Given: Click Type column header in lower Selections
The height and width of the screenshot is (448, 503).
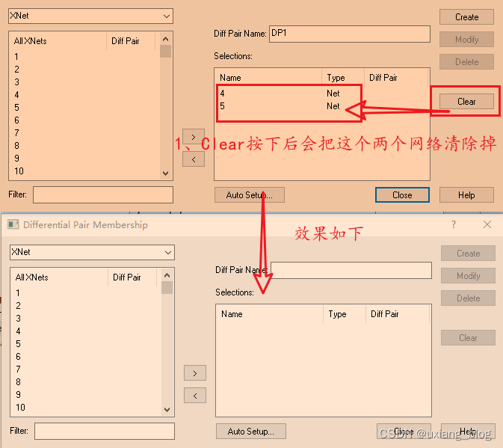Looking at the screenshot, I should click(x=345, y=314).
